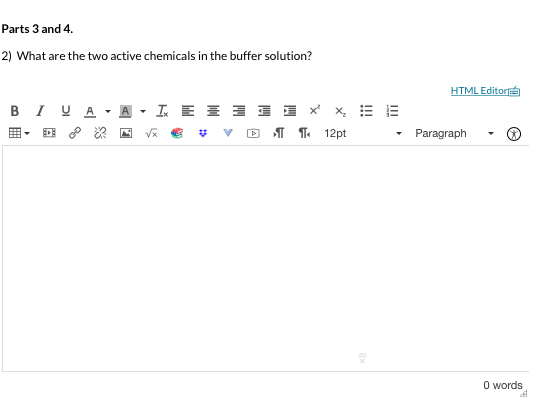Screen dimensions: 539x405
Task: Apply superscript formatting
Action: [x=315, y=110]
